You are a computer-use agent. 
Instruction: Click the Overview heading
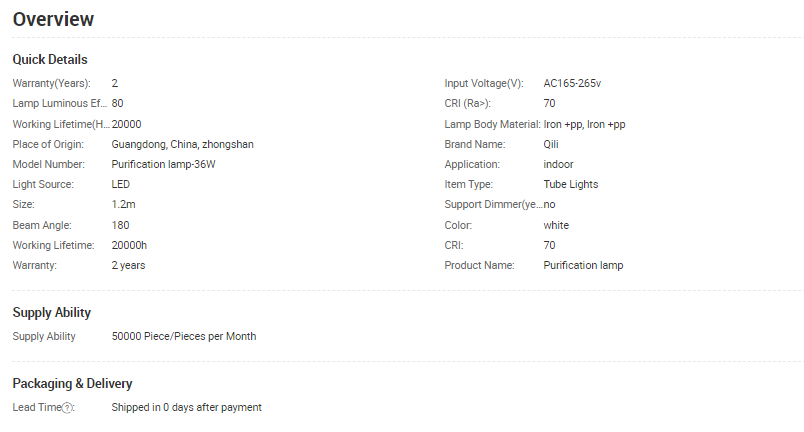53,19
